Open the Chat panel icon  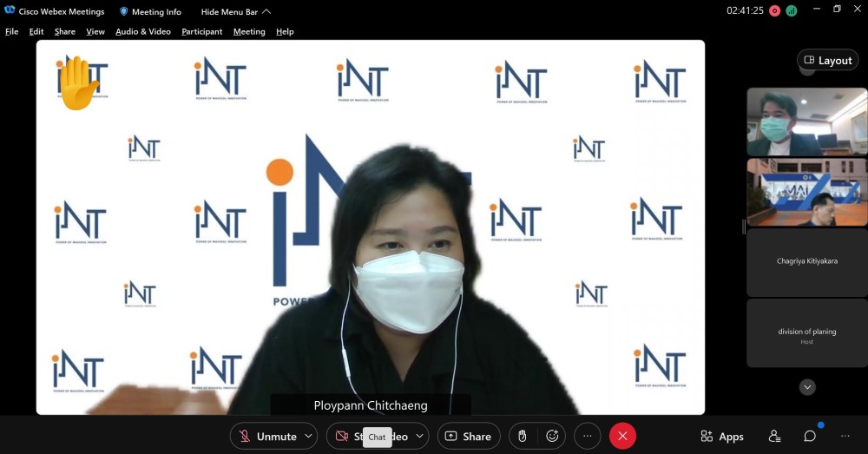(810, 437)
